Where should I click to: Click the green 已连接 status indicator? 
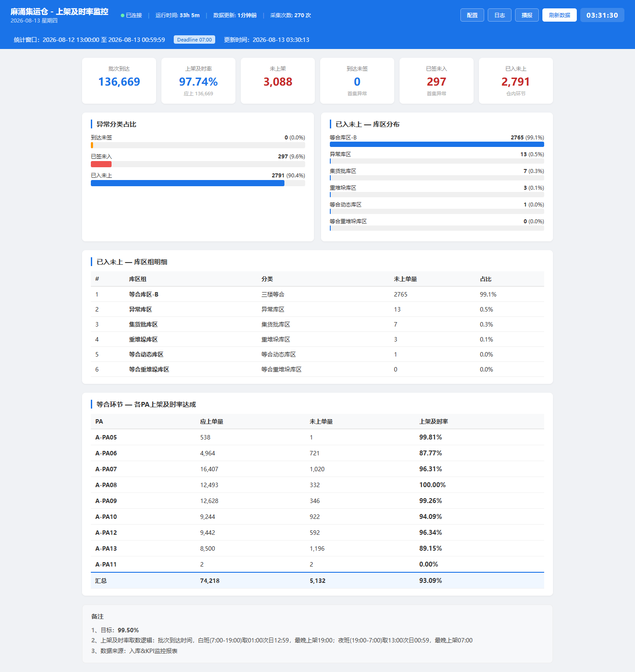[x=131, y=15]
